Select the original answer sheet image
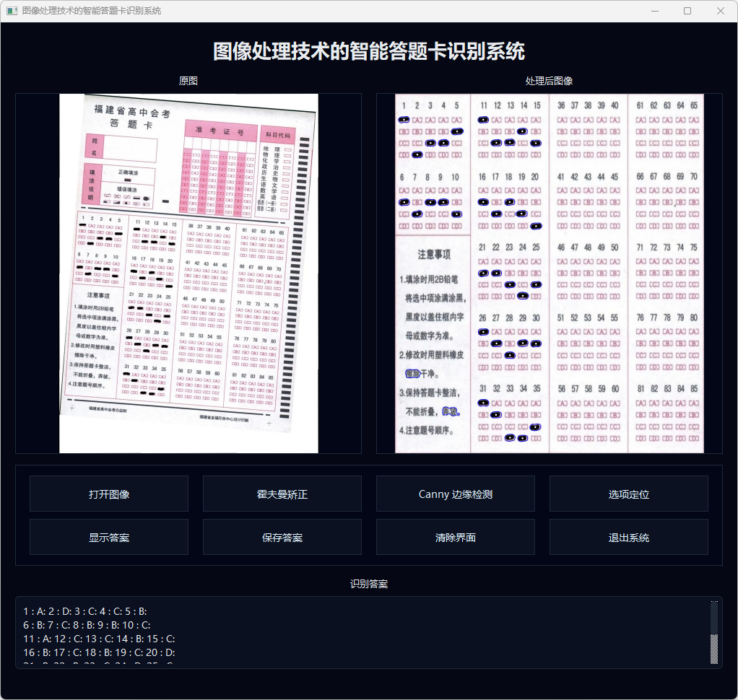This screenshot has width=738, height=700. [x=188, y=274]
